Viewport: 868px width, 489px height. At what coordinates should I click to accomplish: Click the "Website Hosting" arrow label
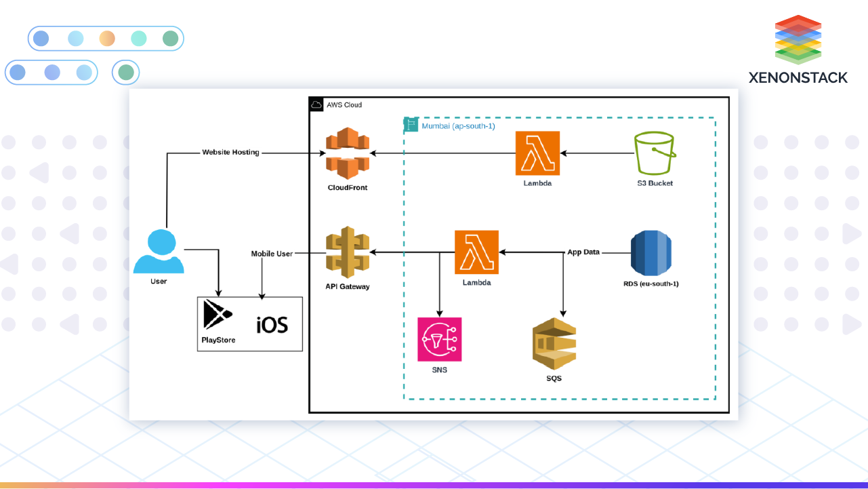click(230, 153)
